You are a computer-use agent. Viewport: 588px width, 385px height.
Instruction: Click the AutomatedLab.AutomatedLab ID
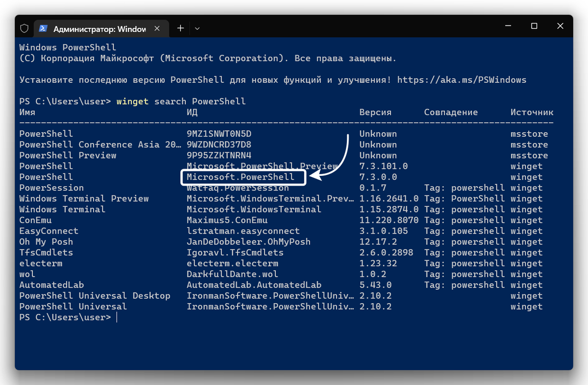click(x=254, y=285)
